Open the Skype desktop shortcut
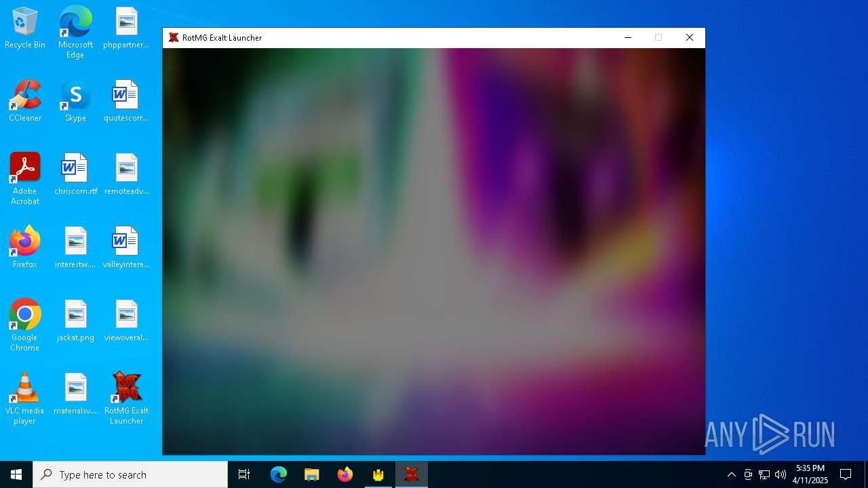This screenshot has width=868, height=488. [x=75, y=102]
